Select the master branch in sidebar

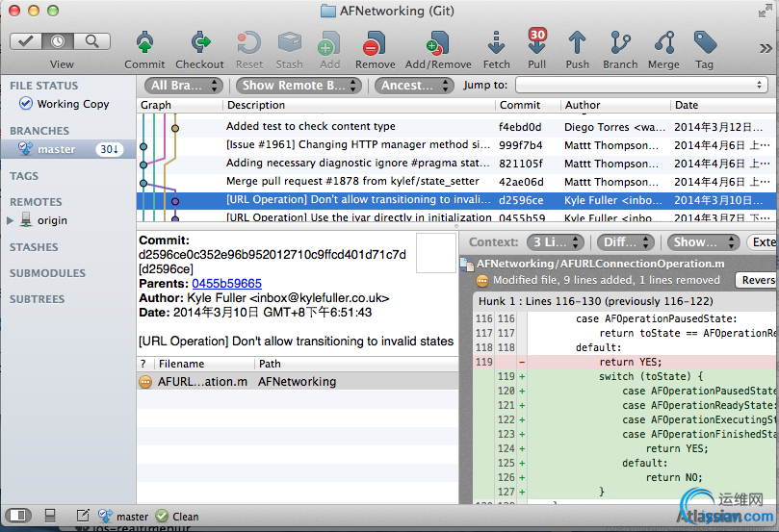[68, 149]
